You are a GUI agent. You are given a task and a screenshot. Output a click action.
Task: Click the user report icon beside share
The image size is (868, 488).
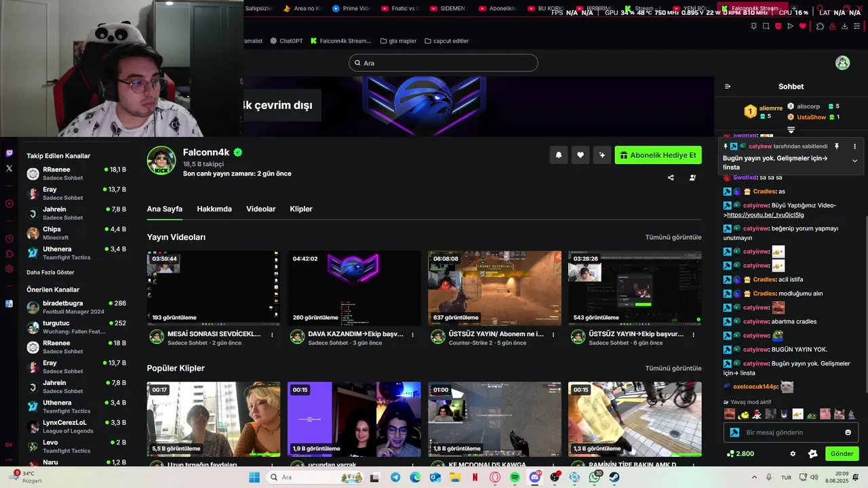[x=692, y=178]
